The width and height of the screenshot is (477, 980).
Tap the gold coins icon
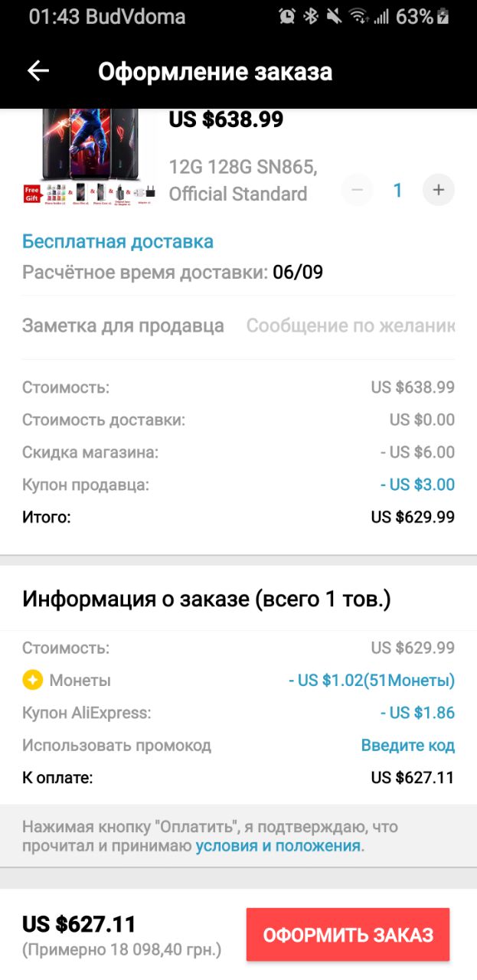(x=32, y=680)
